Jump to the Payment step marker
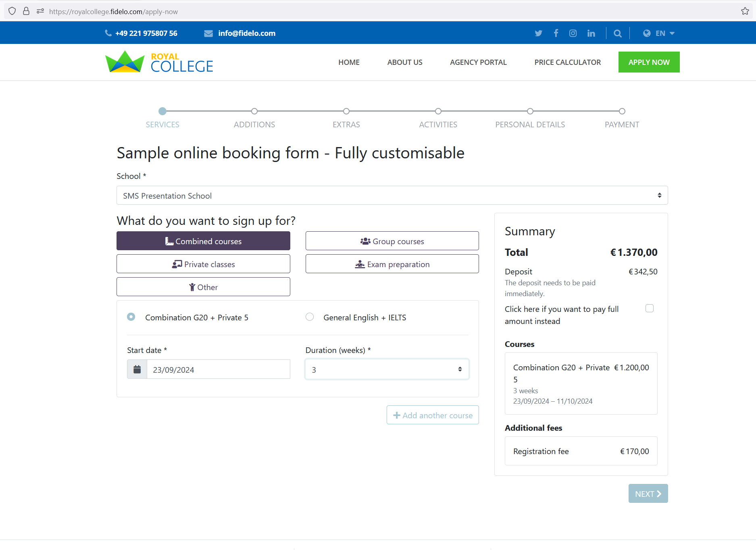Viewport: 756px width, 550px height. [622, 111]
